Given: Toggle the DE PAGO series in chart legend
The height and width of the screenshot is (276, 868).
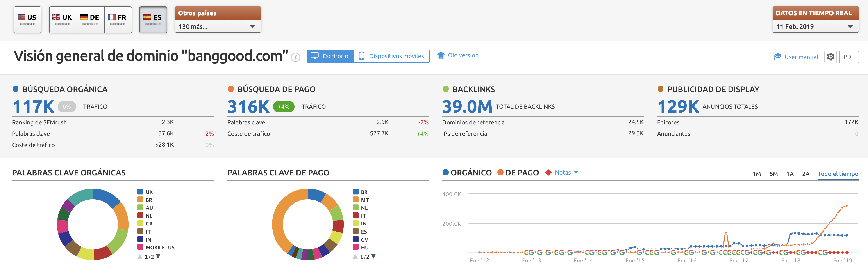Looking at the screenshot, I should [518, 172].
